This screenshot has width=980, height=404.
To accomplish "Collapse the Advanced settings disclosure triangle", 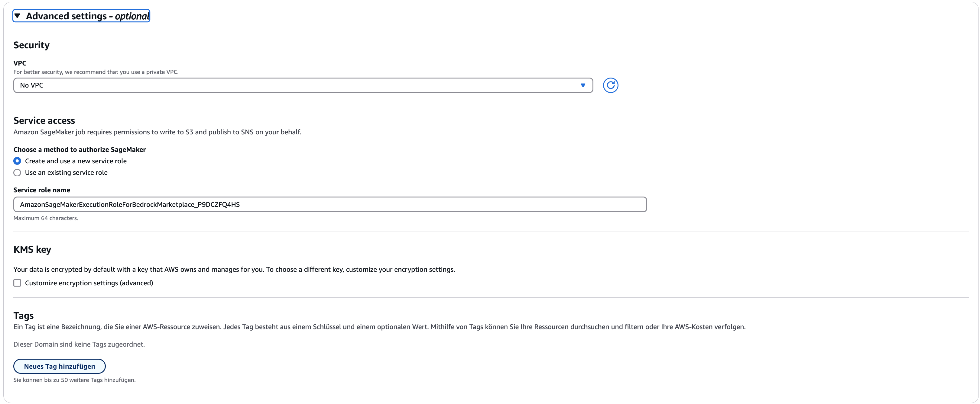I will (x=17, y=16).
